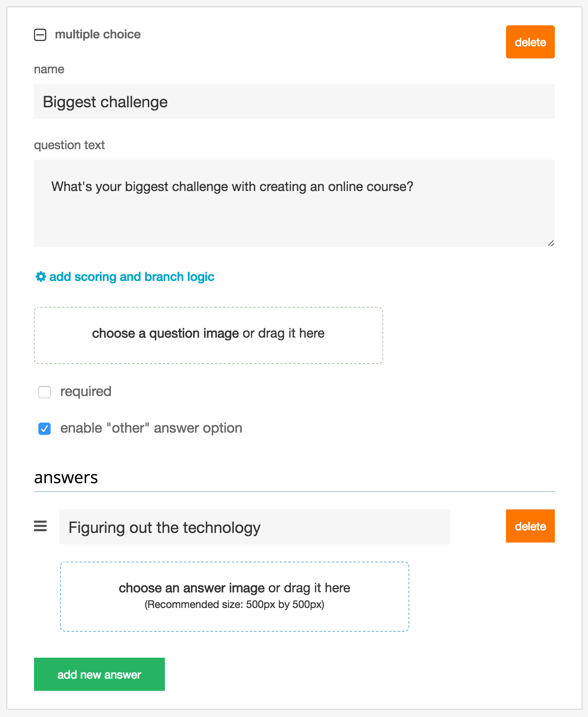Click the "answers" section heading
This screenshot has width=588, height=717.
click(x=66, y=478)
